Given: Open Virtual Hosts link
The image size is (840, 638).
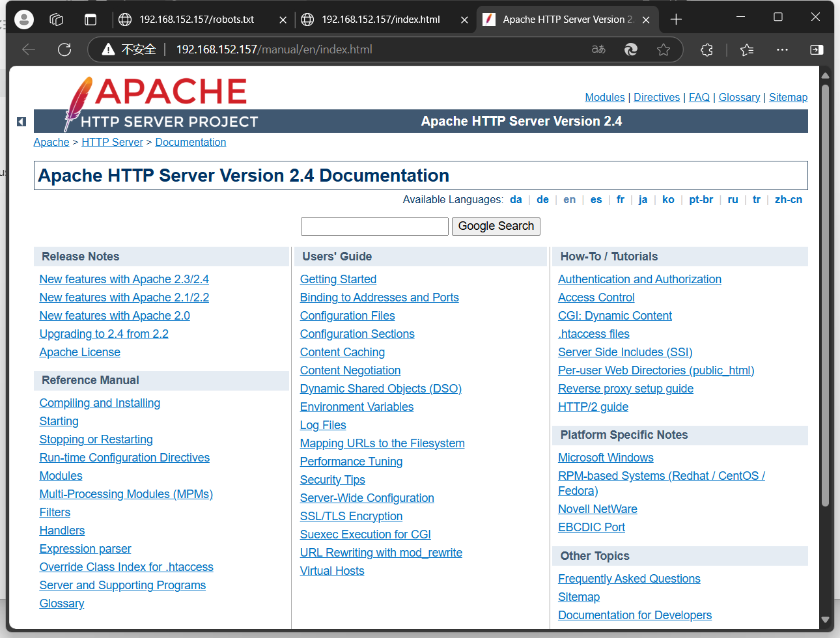Looking at the screenshot, I should pyautogui.click(x=332, y=571).
